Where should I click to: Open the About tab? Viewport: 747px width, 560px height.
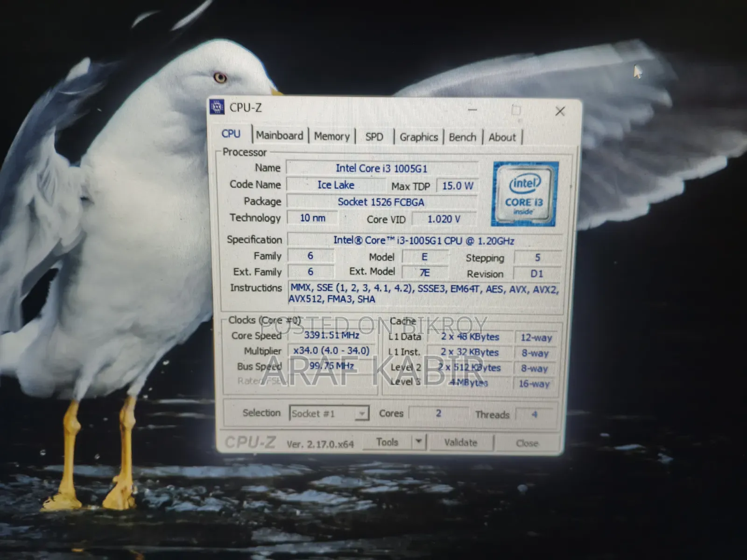click(x=502, y=138)
